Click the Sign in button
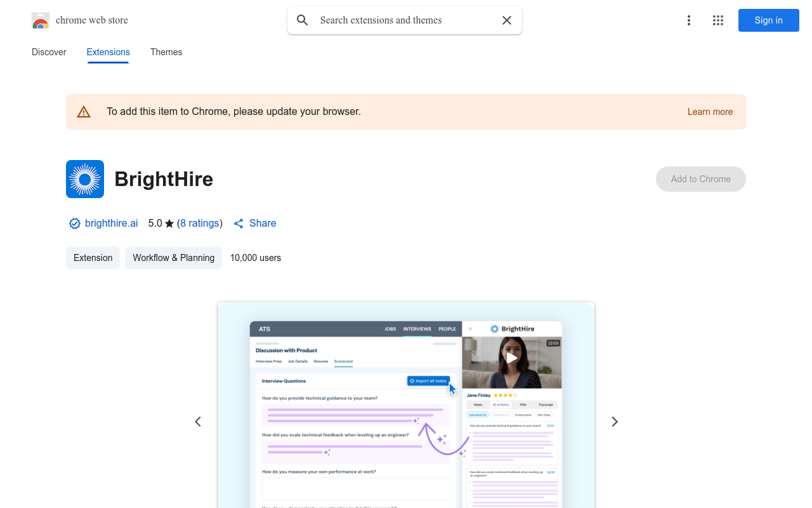This screenshot has width=812, height=508. (769, 20)
